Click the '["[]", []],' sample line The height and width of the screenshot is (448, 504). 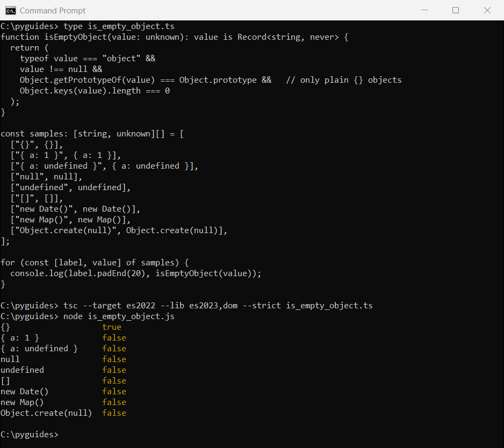tap(37, 198)
